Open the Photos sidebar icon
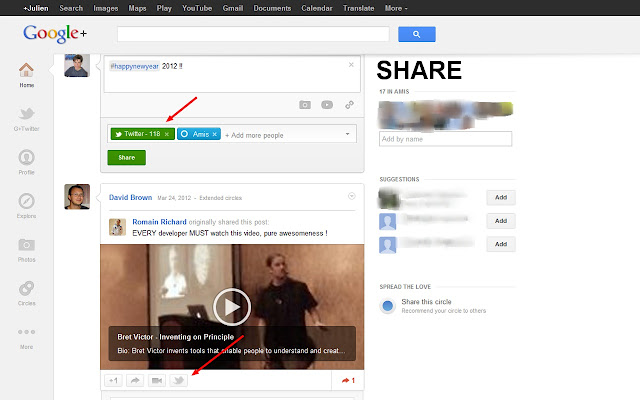640x400 pixels. 27,244
